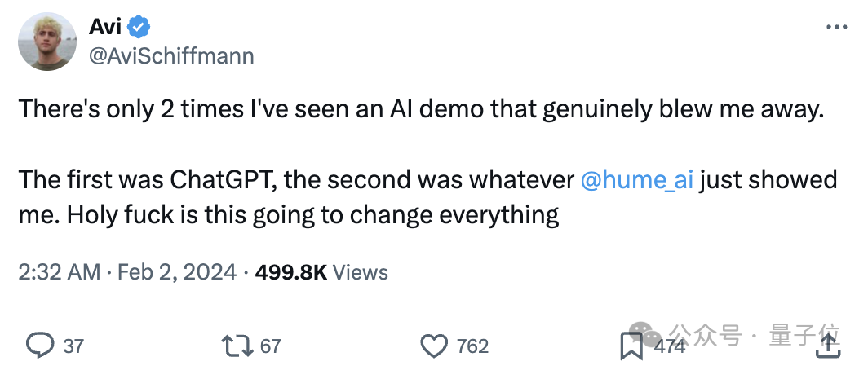Screen dimensions: 868x370
Task: Click the 2:32 AM timestamp
Action: click(60, 272)
